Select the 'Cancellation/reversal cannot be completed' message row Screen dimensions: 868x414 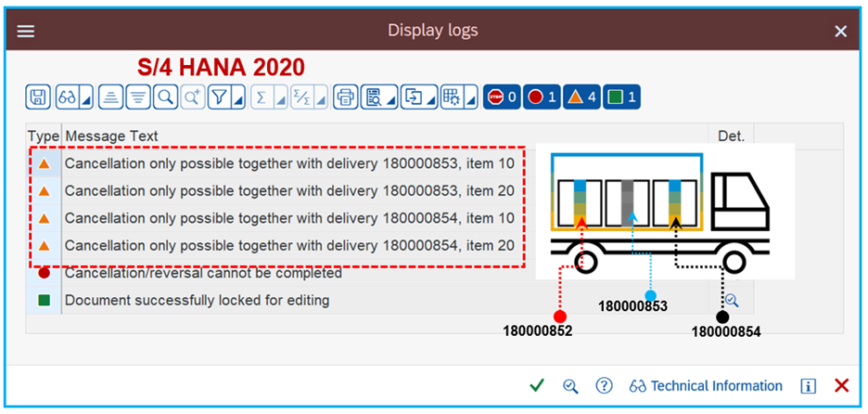203,274
